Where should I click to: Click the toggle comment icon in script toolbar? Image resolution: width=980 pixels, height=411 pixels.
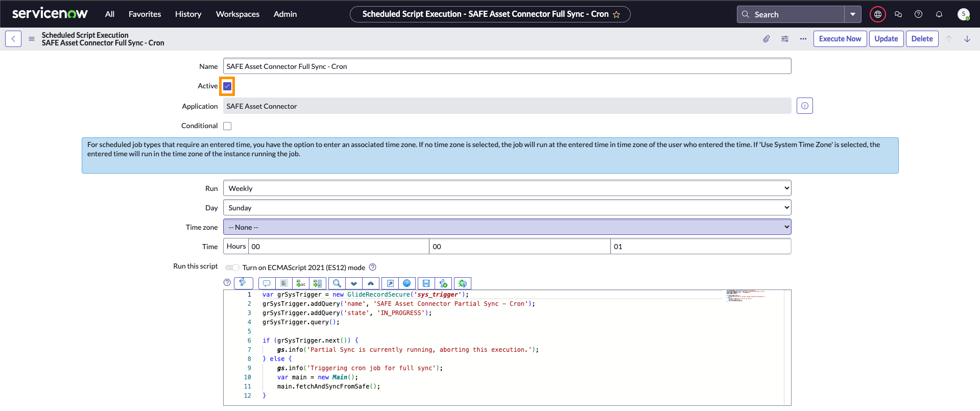click(x=267, y=283)
